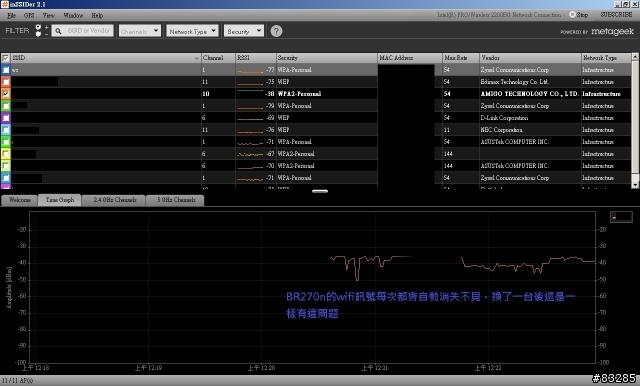Click the time graph legend box
Image resolution: width=640 pixels, height=386 pixels.
point(621,217)
